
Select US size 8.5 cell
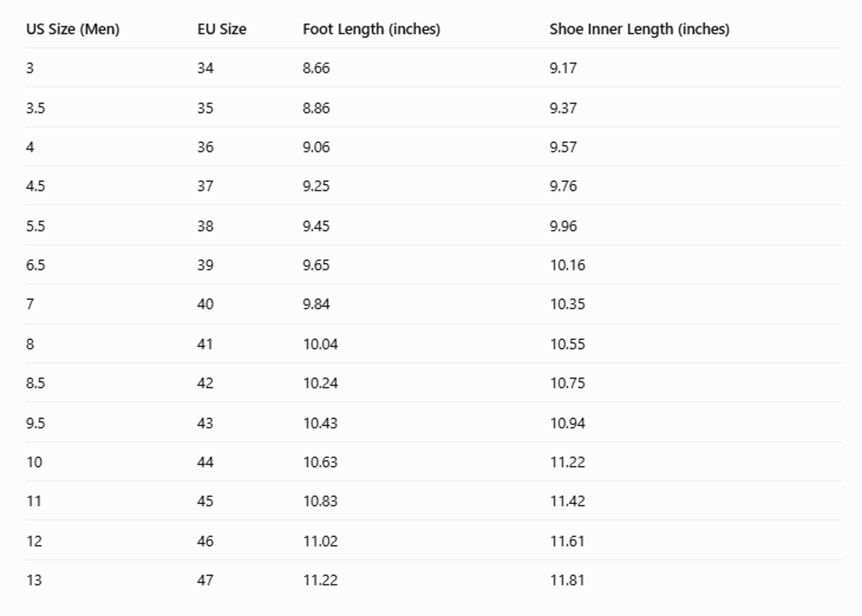(x=35, y=383)
